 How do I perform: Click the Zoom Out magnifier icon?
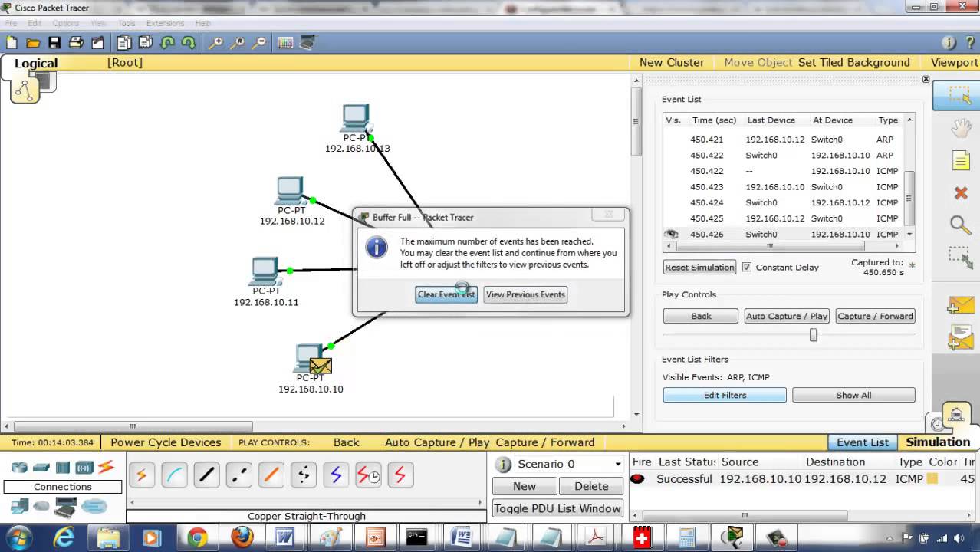pos(259,43)
